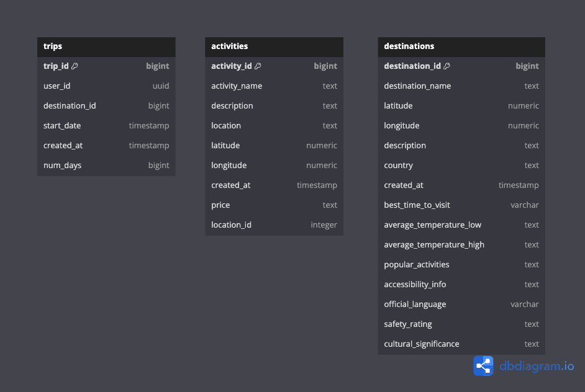The image size is (585, 392).
Task: Select the official_language field
Action: [461, 304]
